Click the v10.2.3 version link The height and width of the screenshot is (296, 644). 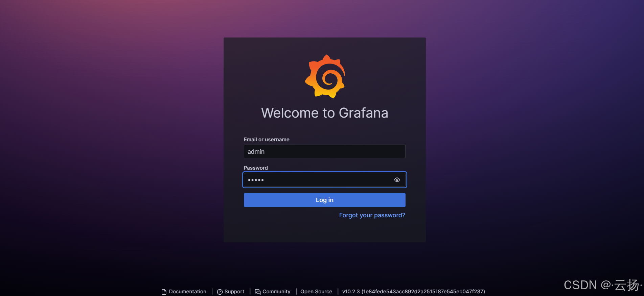tap(413, 292)
